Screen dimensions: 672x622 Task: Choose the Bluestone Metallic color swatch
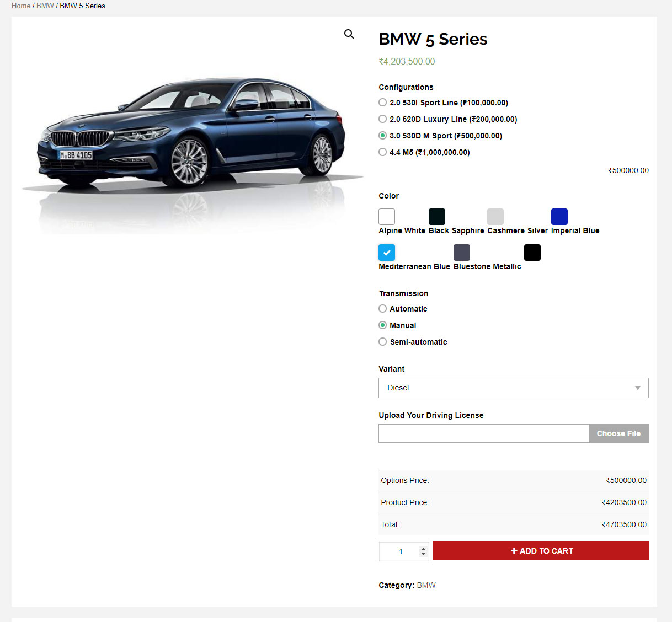462,253
